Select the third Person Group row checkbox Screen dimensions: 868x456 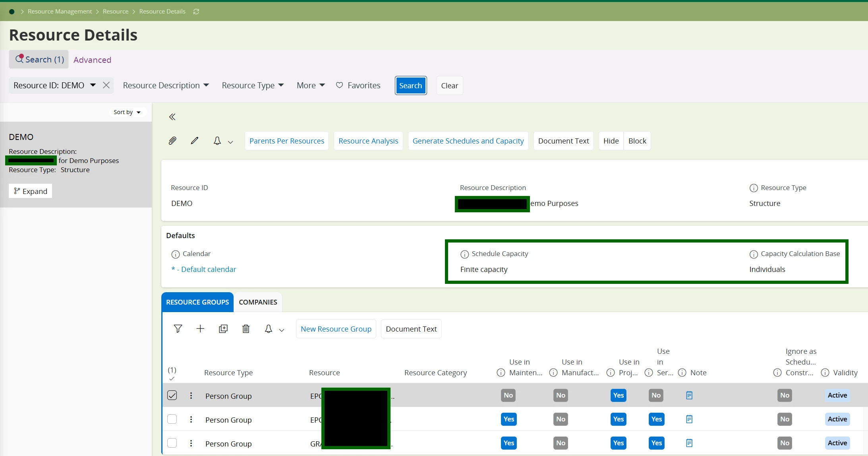(172, 443)
